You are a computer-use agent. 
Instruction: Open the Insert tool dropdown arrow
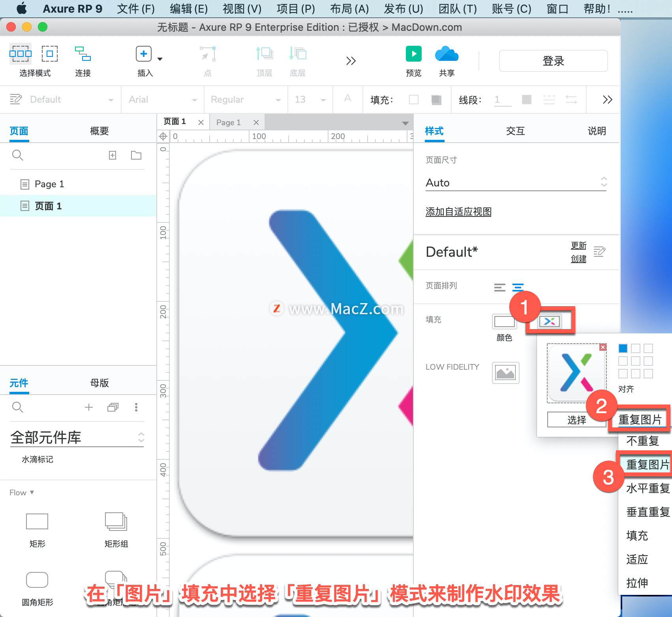(160, 59)
